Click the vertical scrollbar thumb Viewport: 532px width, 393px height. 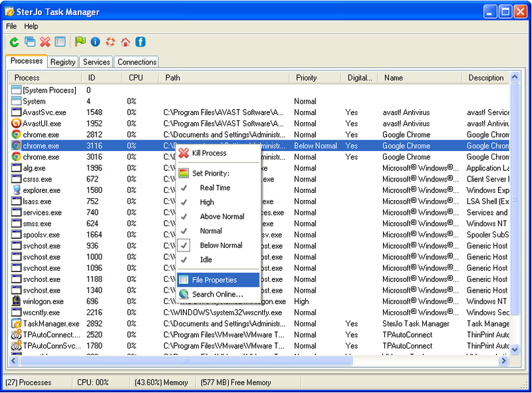515,199
